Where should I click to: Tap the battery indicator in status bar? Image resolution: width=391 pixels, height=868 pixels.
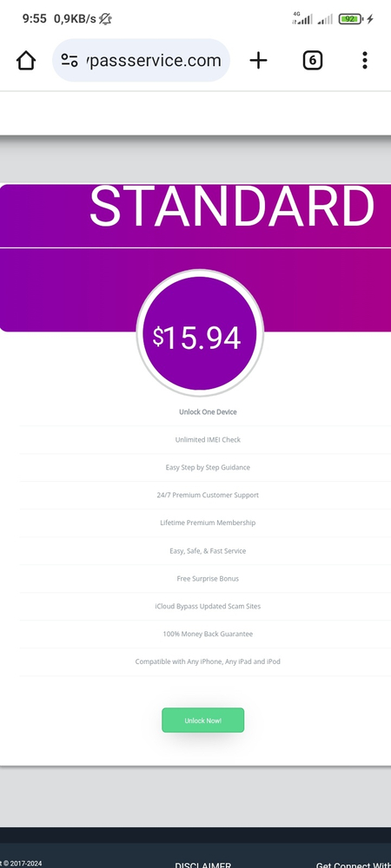[351, 19]
